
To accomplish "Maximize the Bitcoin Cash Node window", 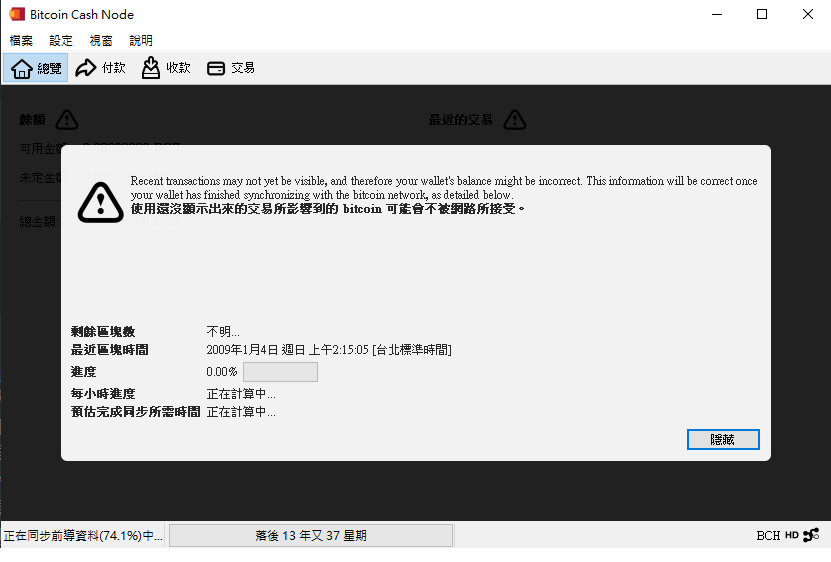I will point(762,14).
